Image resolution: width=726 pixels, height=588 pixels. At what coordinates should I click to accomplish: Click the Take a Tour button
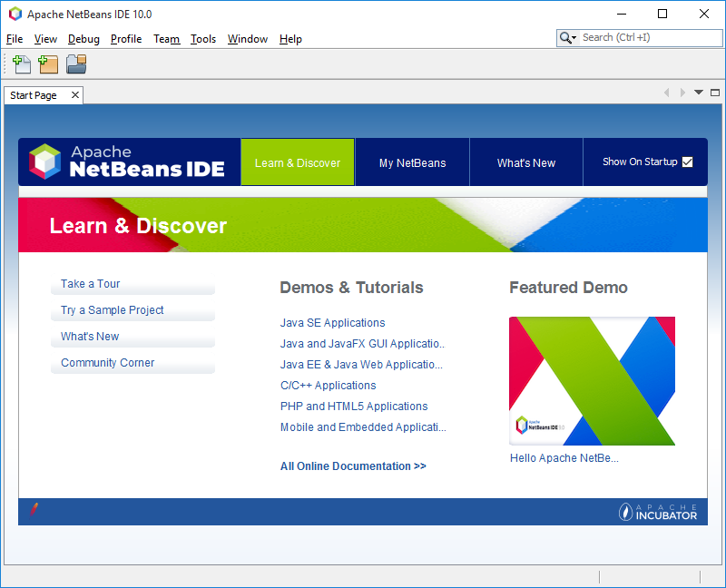coord(132,284)
